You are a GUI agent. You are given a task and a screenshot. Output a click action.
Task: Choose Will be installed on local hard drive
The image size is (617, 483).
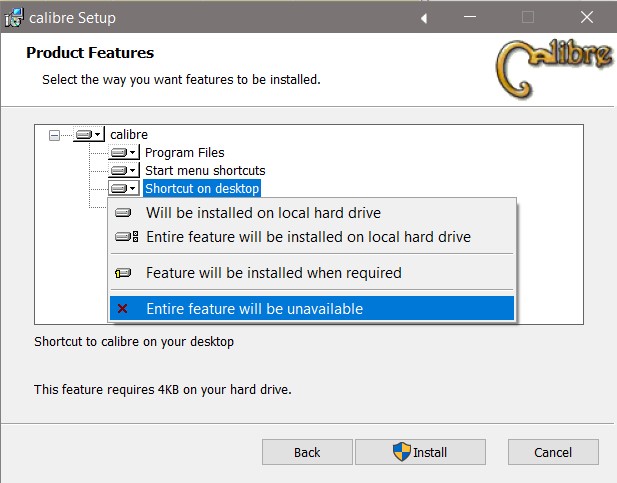pos(312,213)
